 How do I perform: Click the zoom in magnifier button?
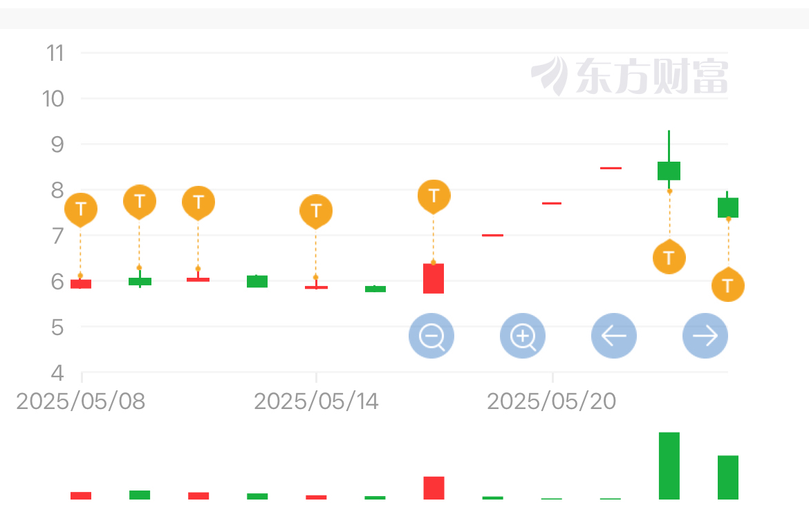pyautogui.click(x=523, y=336)
